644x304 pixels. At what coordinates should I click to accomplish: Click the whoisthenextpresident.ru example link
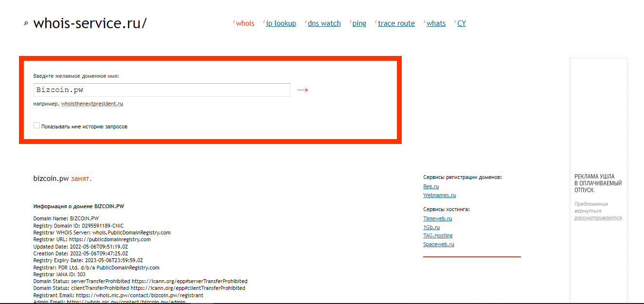pyautogui.click(x=92, y=104)
